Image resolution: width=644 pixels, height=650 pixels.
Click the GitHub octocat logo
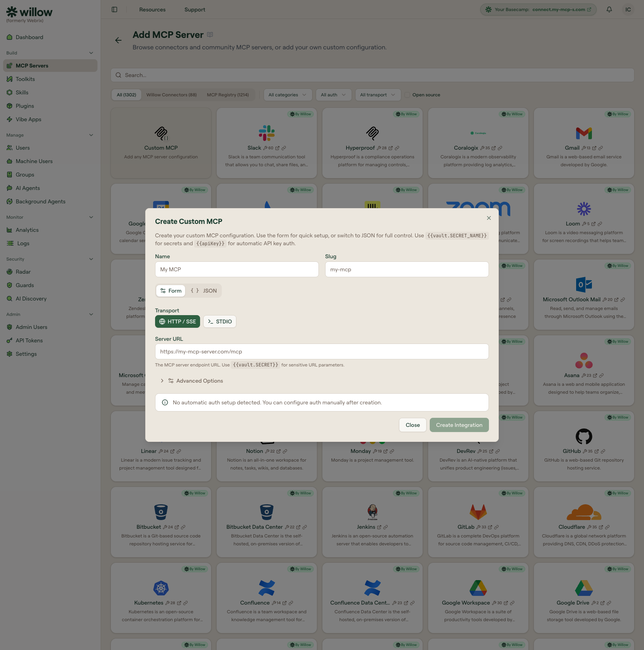coord(584,436)
